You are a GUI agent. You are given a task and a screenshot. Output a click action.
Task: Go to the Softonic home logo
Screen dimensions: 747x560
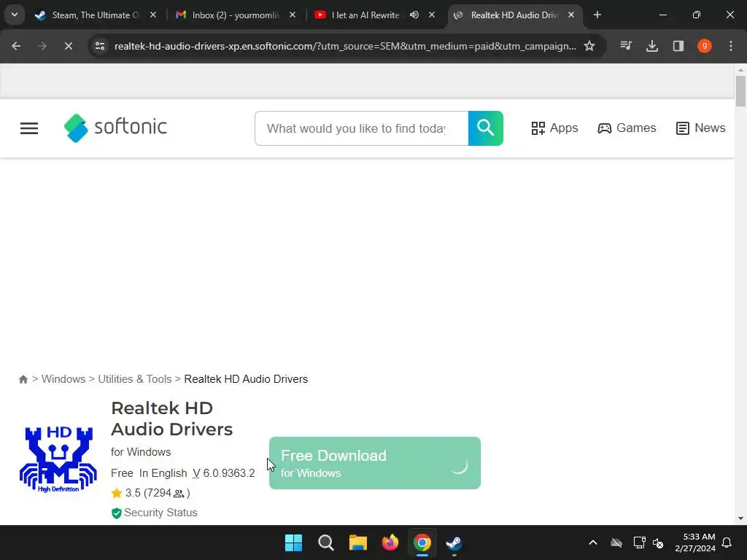pos(115,128)
